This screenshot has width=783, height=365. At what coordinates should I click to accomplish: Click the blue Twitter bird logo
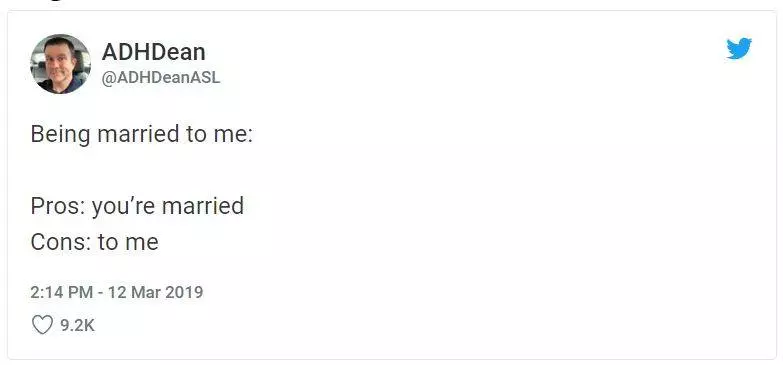point(739,48)
